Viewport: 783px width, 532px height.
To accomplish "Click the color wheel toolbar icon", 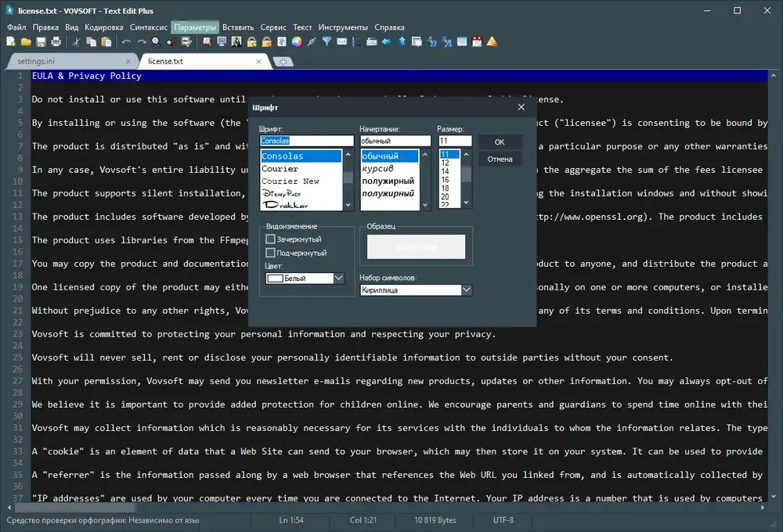I will point(297,42).
